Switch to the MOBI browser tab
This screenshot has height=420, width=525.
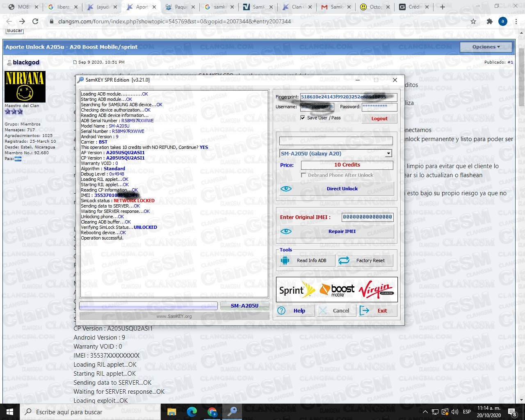tap(24, 7)
